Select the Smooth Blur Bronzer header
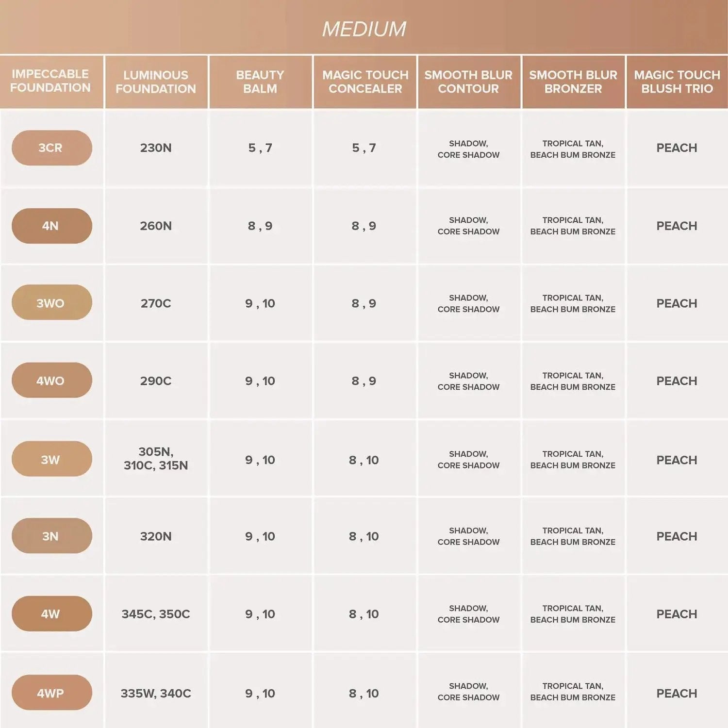The width and height of the screenshot is (728, 728). [573, 82]
